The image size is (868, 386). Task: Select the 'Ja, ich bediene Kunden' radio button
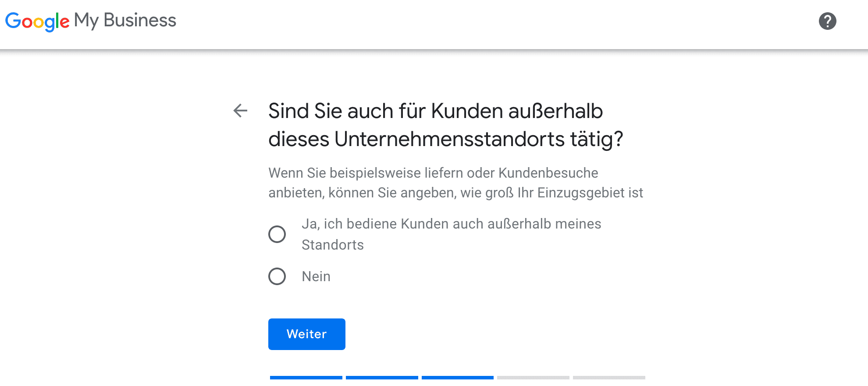pos(277,234)
